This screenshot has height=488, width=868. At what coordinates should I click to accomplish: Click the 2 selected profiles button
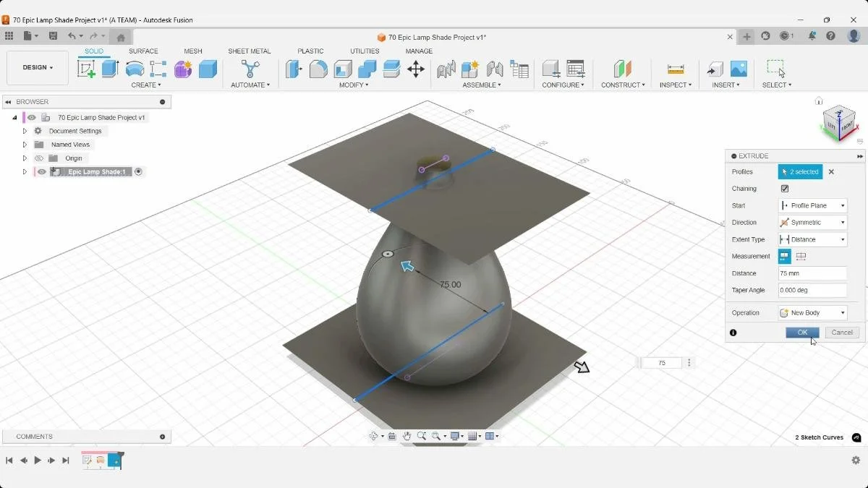(800, 172)
